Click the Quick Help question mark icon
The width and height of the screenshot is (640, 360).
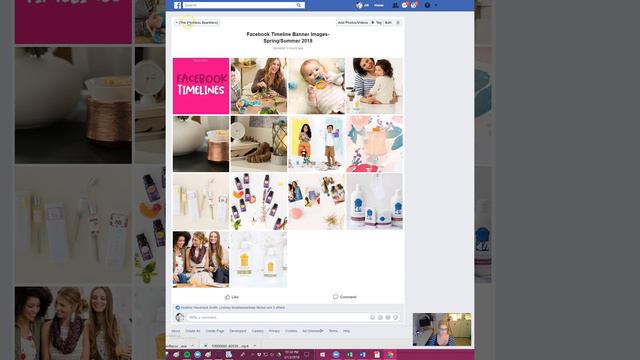[x=427, y=5]
